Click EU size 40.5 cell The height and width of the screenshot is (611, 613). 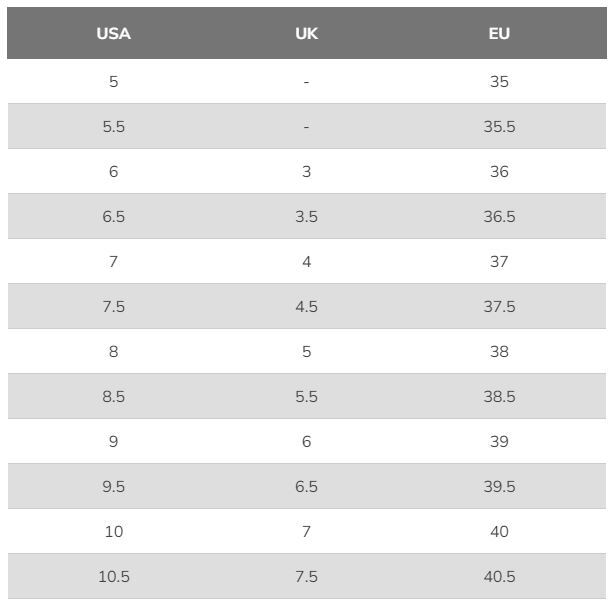pos(499,577)
